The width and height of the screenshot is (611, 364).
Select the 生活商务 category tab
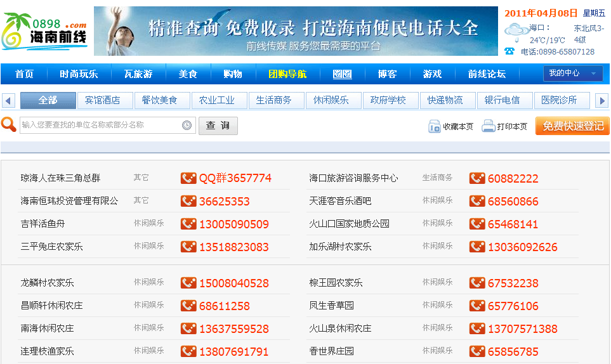(276, 100)
